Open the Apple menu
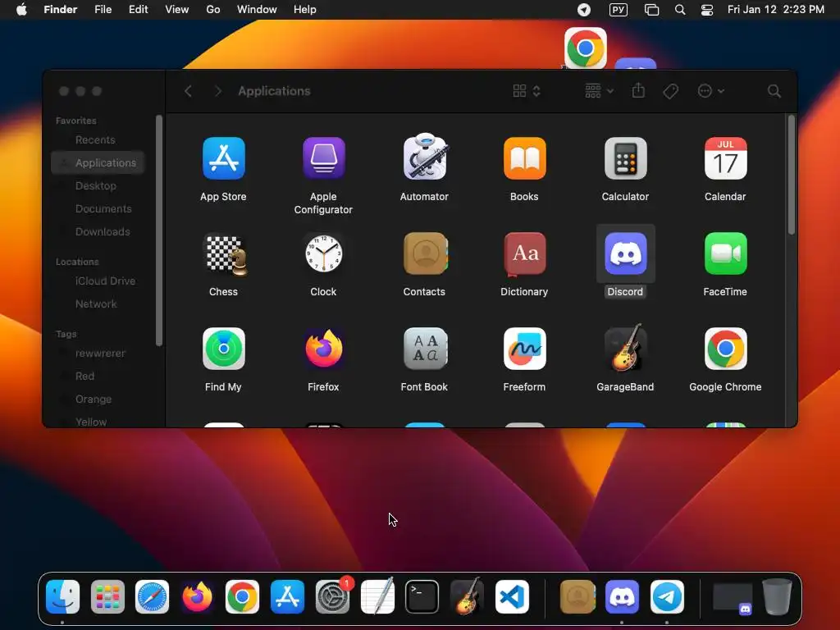 point(21,9)
